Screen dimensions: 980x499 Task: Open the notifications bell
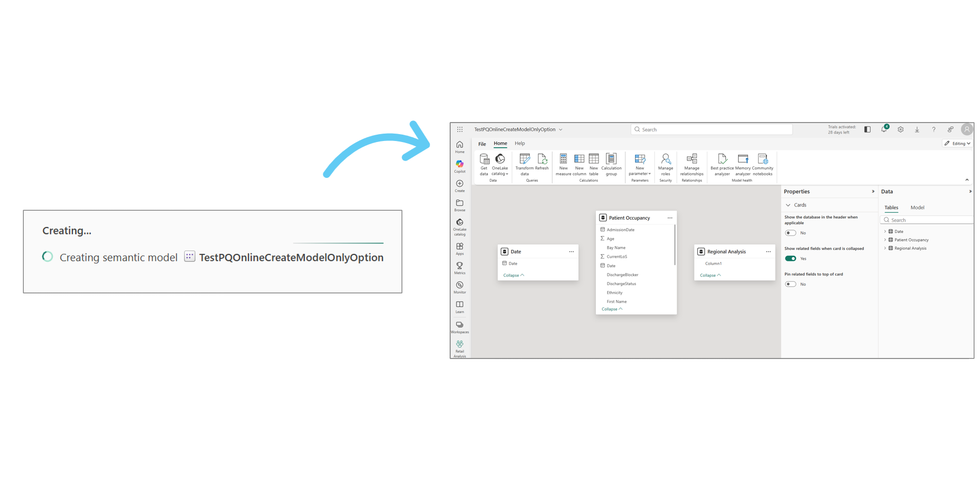[884, 129]
